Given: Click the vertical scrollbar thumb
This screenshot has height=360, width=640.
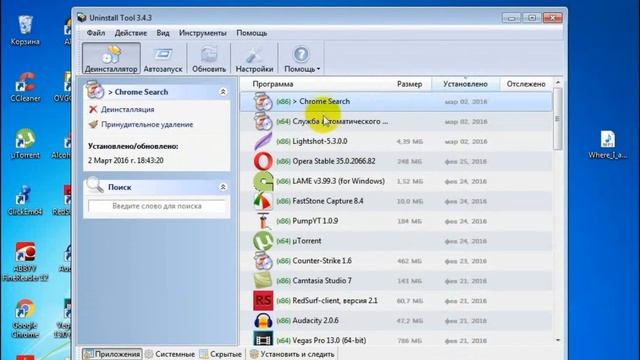Looking at the screenshot, I should tap(558, 119).
